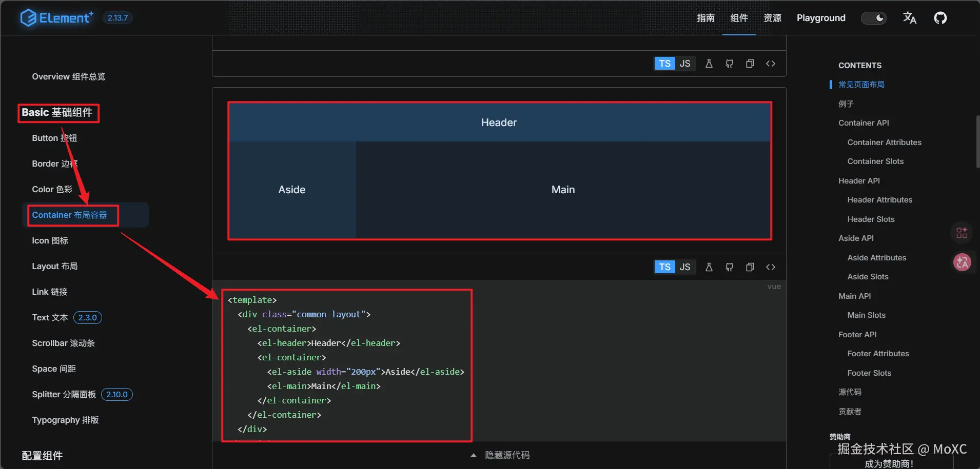Jump to 常见页面布局 in contents

[x=861, y=85]
